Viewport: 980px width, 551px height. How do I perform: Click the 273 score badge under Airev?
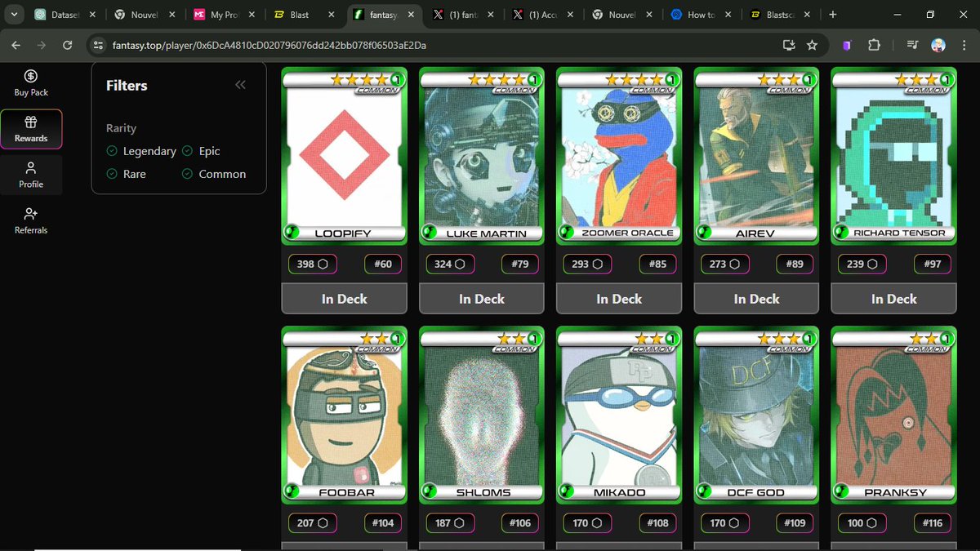pos(725,264)
